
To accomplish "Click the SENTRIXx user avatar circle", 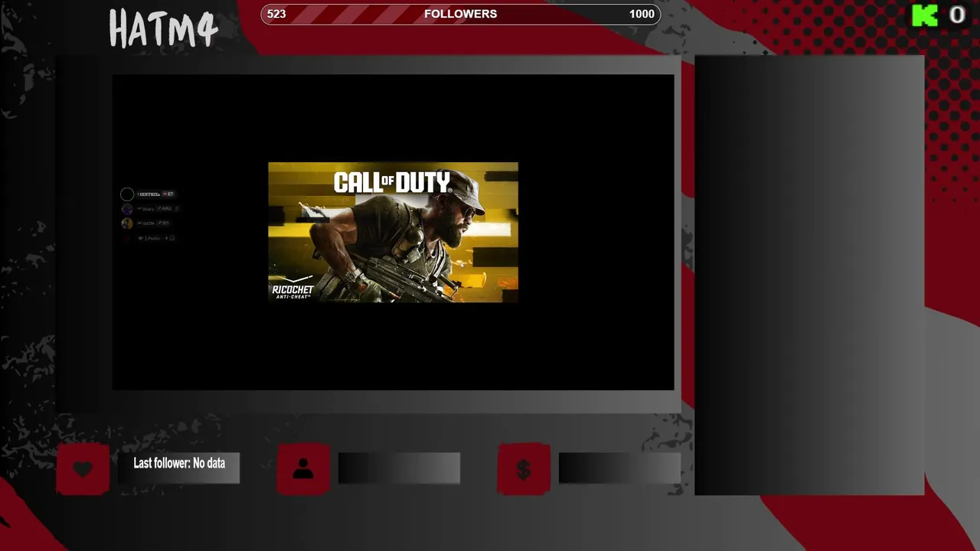I will pyautogui.click(x=127, y=194).
